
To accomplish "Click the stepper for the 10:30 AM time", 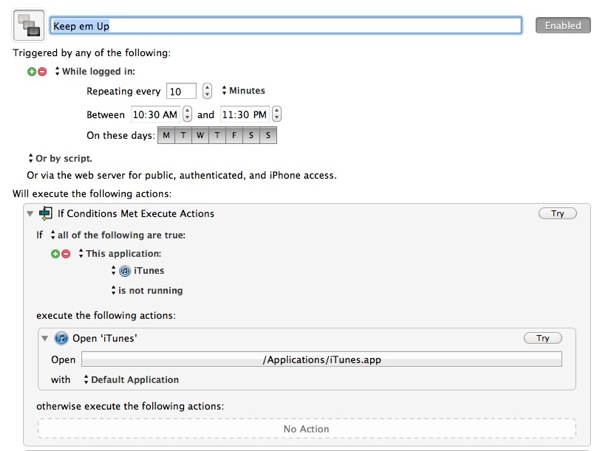I will (187, 114).
